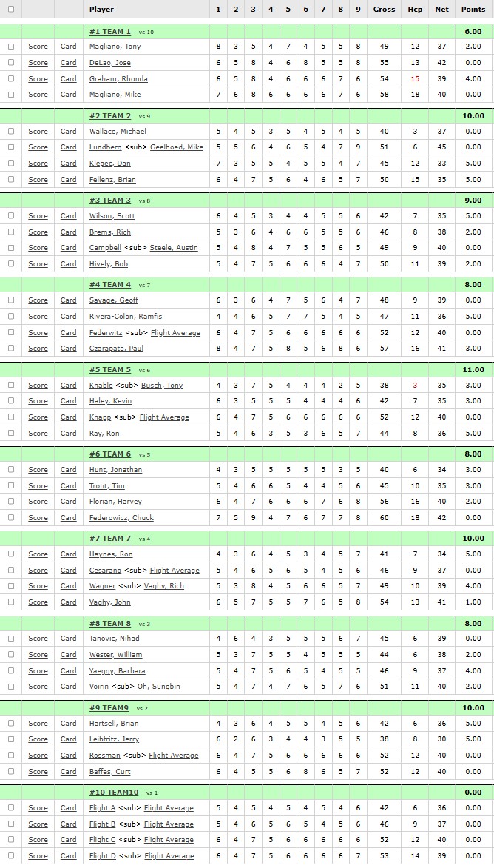Open the #7 TEAM 7 heading link

(x=110, y=538)
